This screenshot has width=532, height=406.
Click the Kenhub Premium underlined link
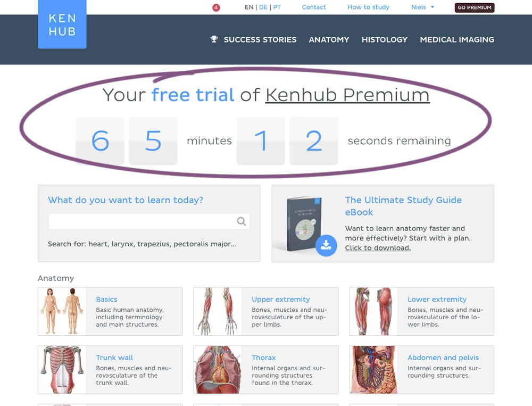[x=347, y=95]
